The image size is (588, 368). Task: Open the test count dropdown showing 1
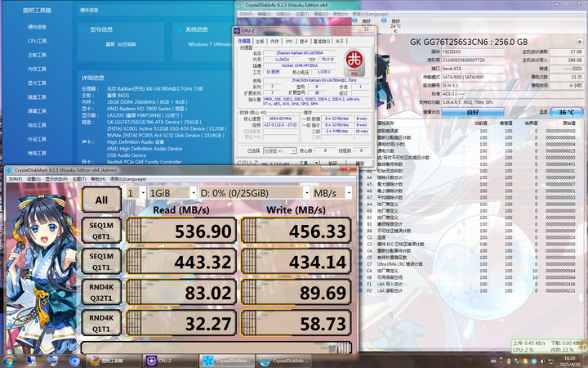[x=136, y=193]
